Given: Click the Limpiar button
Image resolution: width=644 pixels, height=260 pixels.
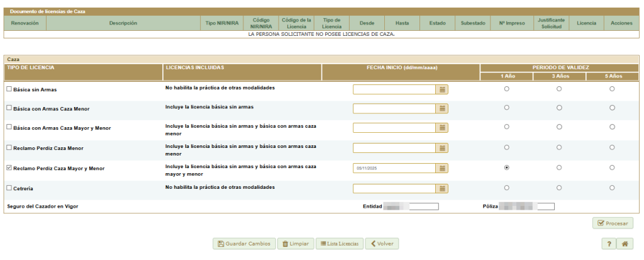Looking at the screenshot, I should point(296,244).
